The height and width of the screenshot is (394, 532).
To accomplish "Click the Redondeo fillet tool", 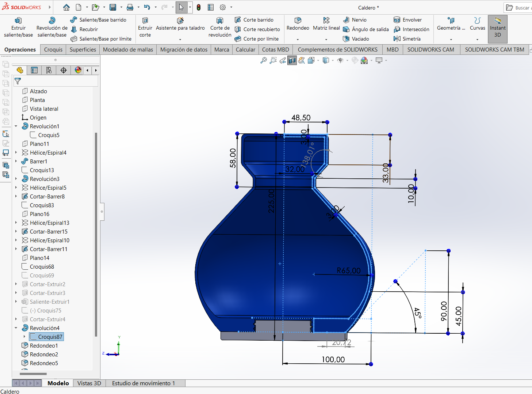I will [x=298, y=24].
